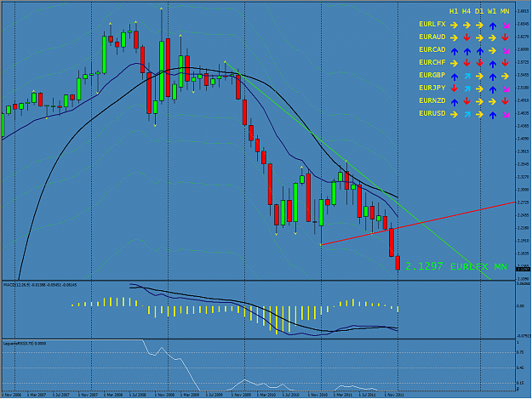The width and height of the screenshot is (532, 399).
Task: Select the H4 timeframe column header
Action: [x=466, y=11]
